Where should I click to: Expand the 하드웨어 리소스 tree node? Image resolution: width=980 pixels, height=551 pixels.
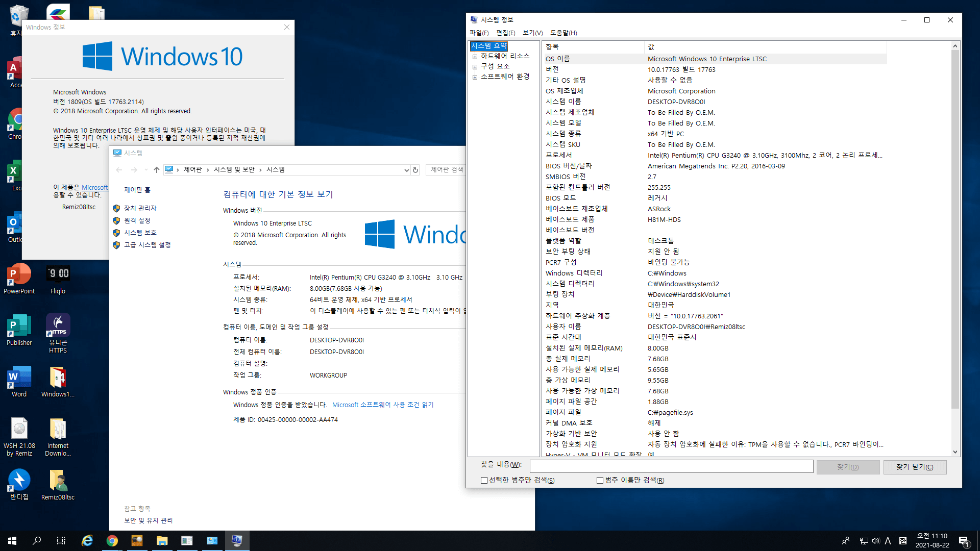tap(475, 57)
